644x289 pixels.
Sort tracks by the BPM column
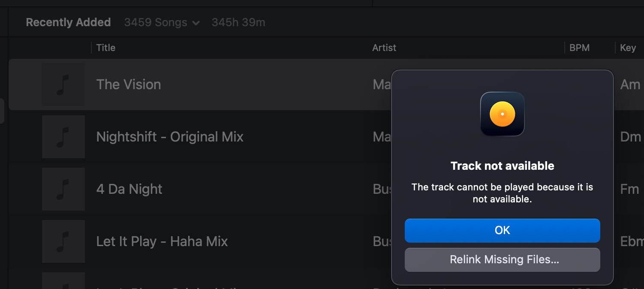click(x=579, y=48)
